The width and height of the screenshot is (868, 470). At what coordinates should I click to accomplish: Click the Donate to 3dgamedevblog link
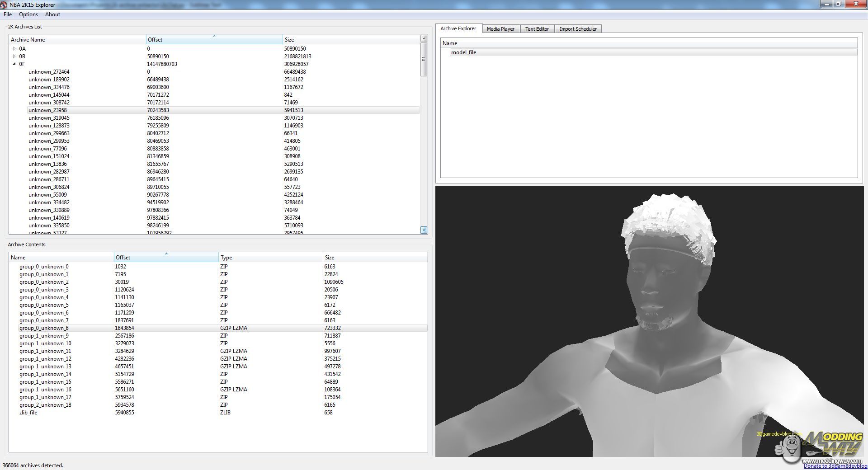pyautogui.click(x=835, y=466)
